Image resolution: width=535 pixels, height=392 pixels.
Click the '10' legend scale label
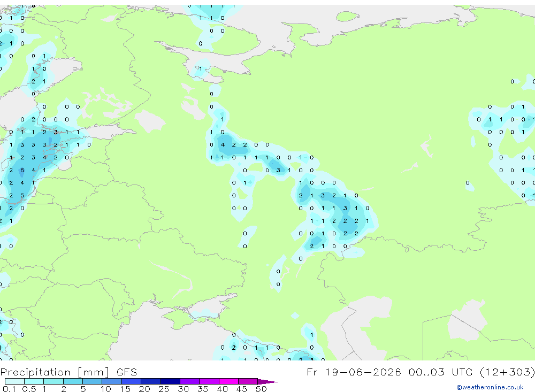tap(106, 389)
